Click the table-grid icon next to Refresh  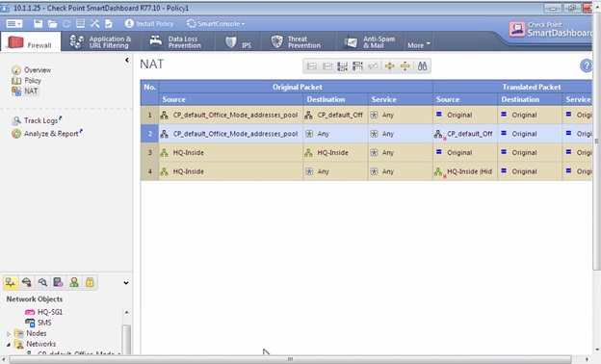(x=80, y=24)
